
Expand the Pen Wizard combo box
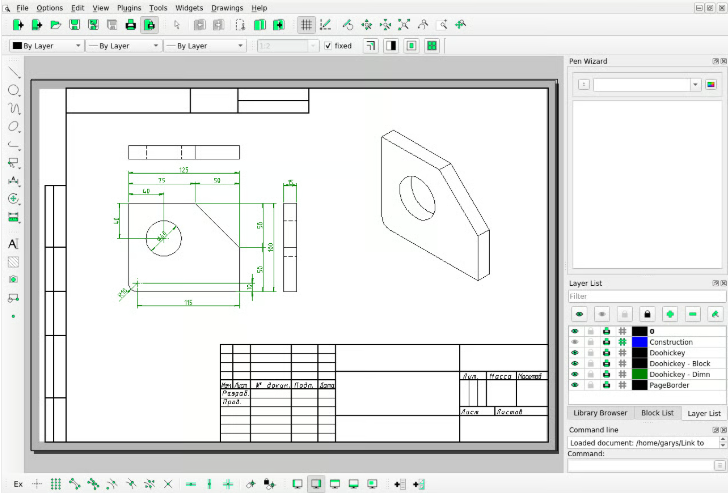(695, 85)
